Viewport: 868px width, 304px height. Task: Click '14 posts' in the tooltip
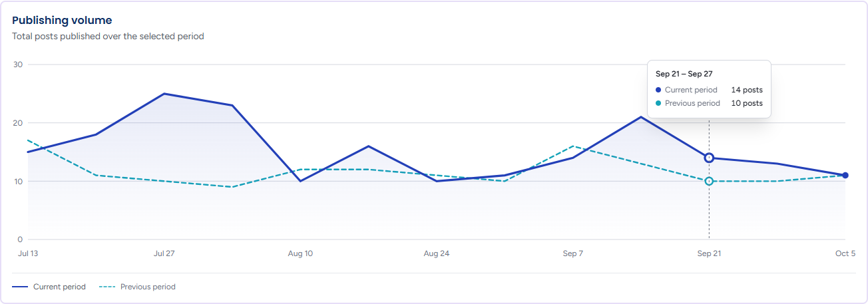coord(747,90)
